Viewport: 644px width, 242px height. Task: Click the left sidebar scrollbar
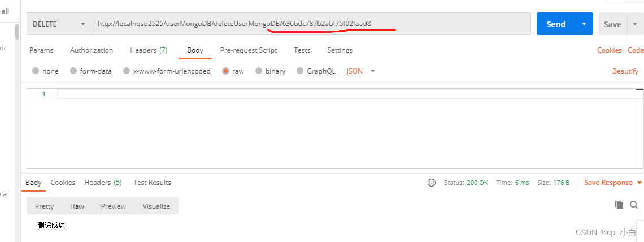(x=17, y=32)
